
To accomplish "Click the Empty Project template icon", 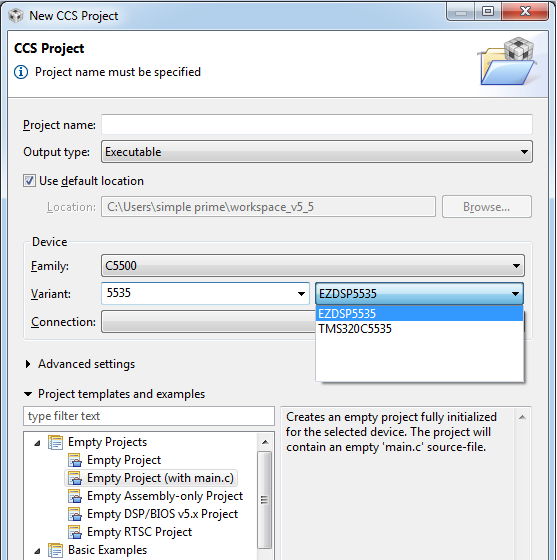I will 75,460.
